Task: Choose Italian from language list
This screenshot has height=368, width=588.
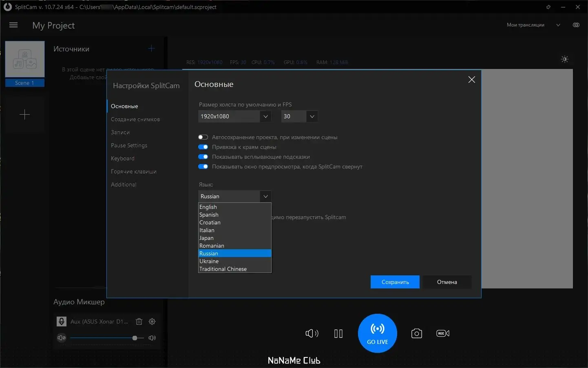Action: click(235, 230)
